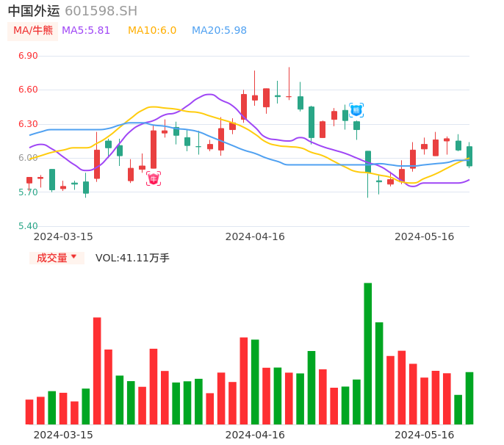Select the 2024-04-16 date on price axis
Screen dimensions: 504x445
point(254,236)
